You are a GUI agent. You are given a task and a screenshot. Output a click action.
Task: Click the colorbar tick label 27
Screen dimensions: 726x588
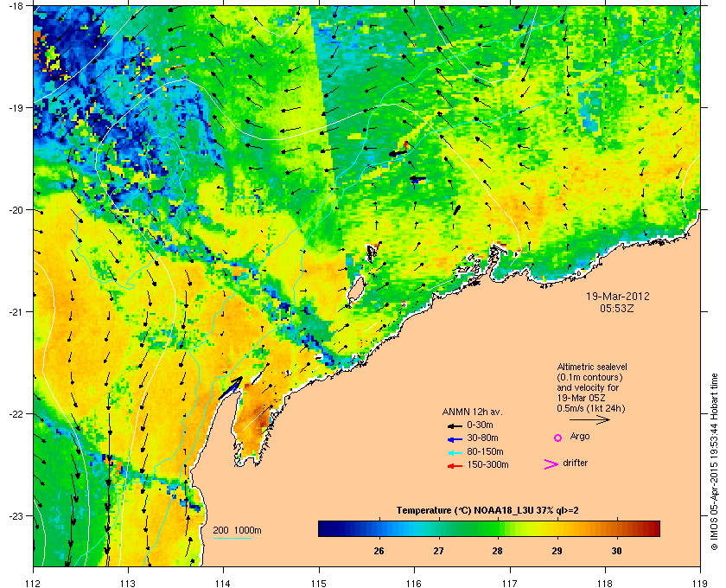click(x=438, y=552)
